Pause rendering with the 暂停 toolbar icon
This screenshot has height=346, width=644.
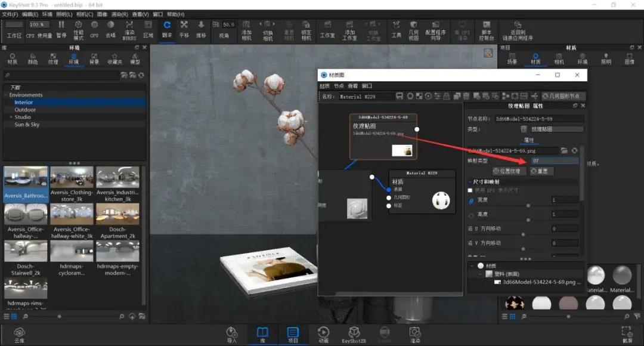point(61,30)
